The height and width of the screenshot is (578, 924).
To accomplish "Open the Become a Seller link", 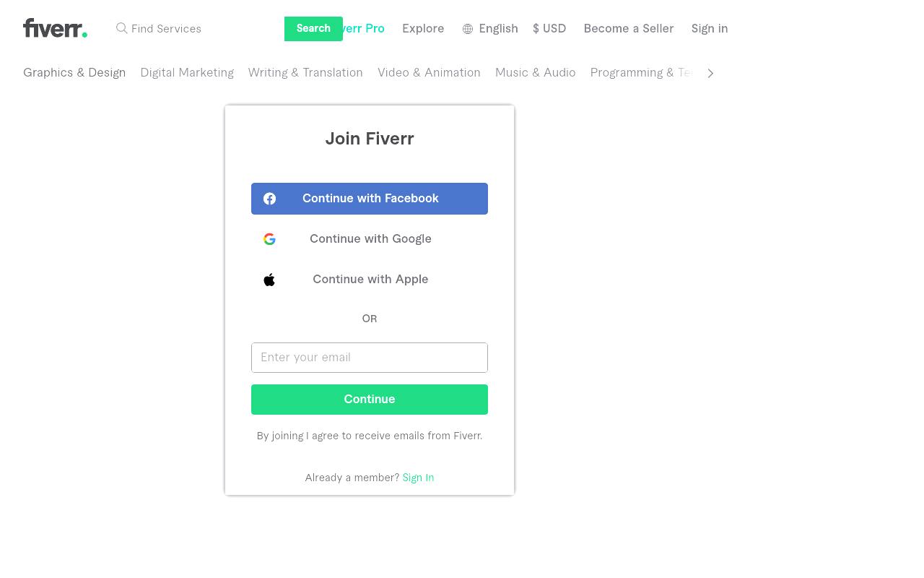I will coord(629,29).
